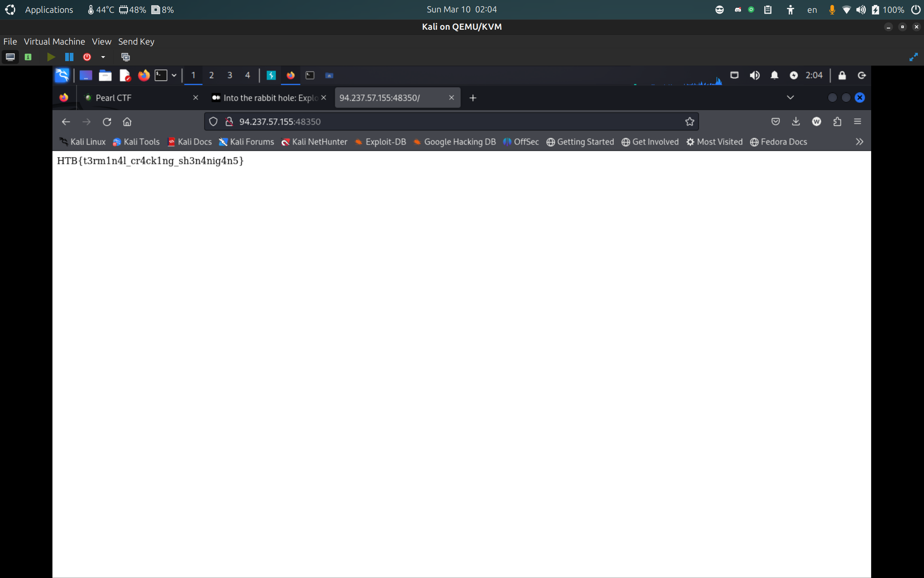Viewport: 924px width, 578px height.
Task: Click the Kali logout icon
Action: pyautogui.click(x=862, y=75)
